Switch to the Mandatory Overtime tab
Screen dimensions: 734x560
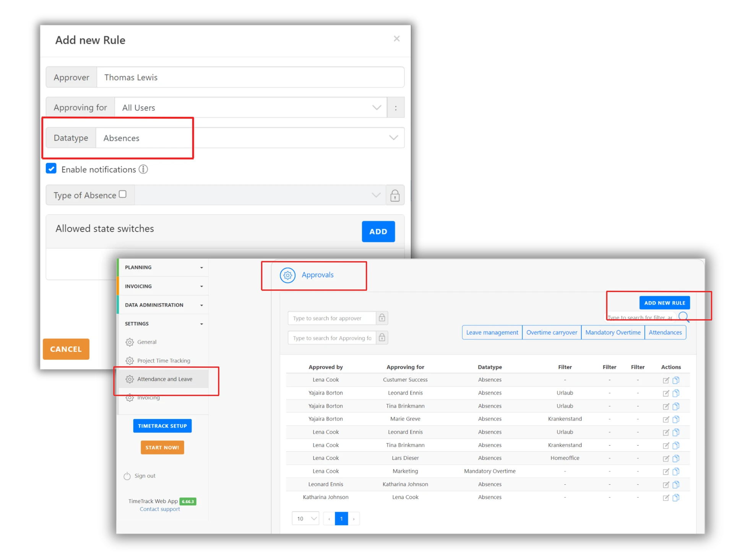[x=613, y=332]
